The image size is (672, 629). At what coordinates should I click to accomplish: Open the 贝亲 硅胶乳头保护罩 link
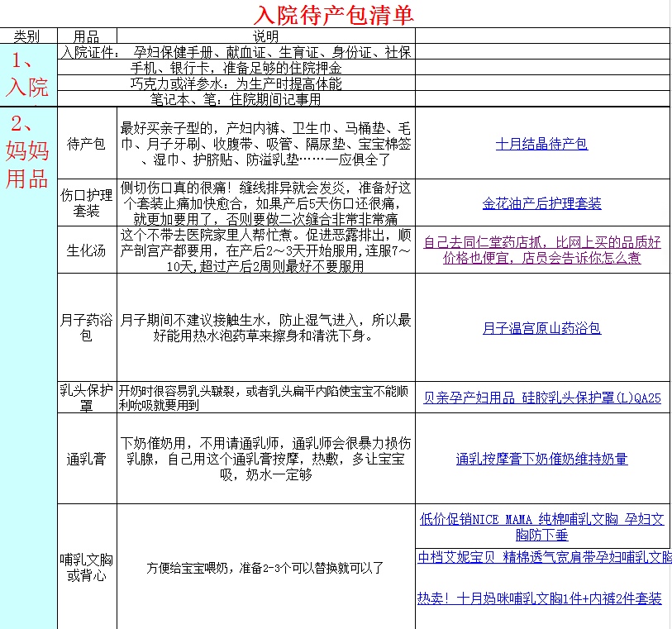541,398
